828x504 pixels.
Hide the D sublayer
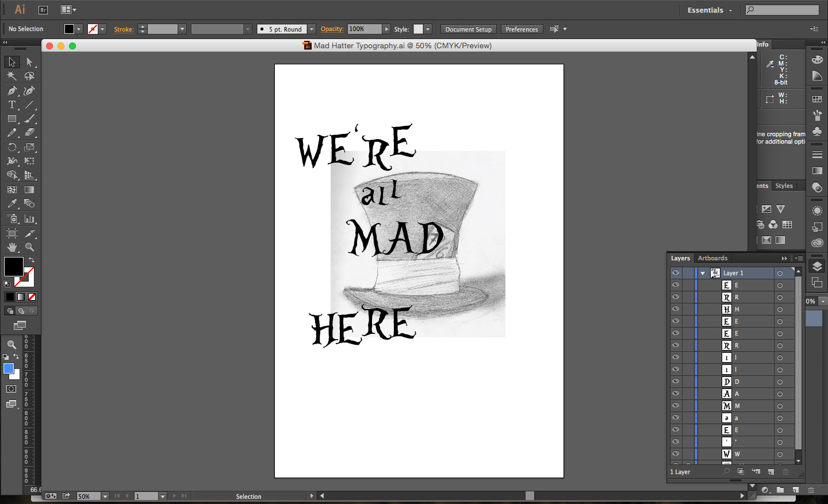676,382
